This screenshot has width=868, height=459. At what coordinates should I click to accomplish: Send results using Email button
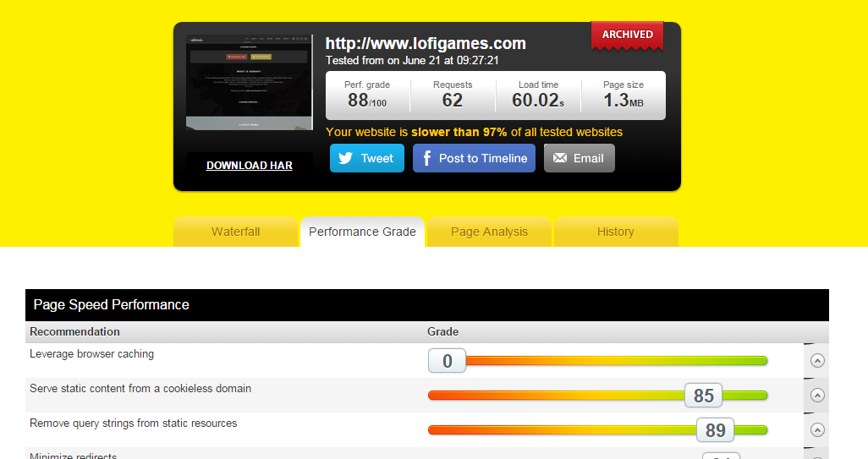[579, 158]
